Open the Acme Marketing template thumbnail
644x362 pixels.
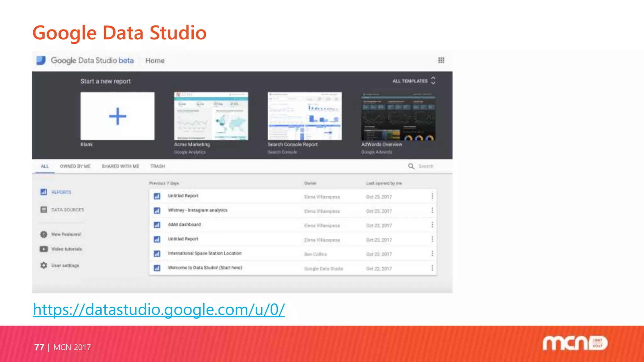(211, 116)
